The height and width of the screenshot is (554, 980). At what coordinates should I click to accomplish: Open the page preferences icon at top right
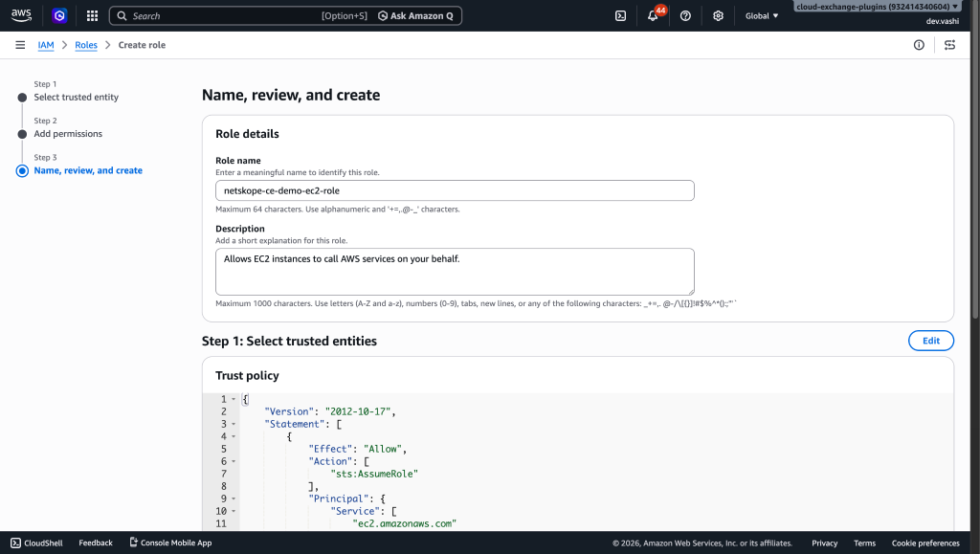click(949, 45)
